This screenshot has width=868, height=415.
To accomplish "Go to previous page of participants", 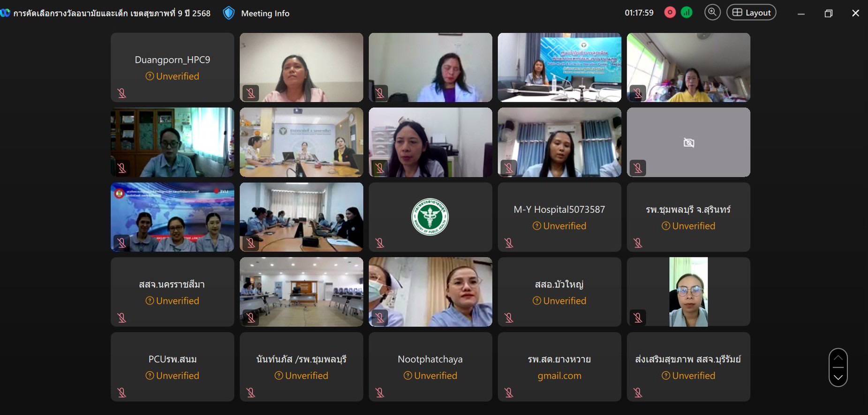I will 838,358.
